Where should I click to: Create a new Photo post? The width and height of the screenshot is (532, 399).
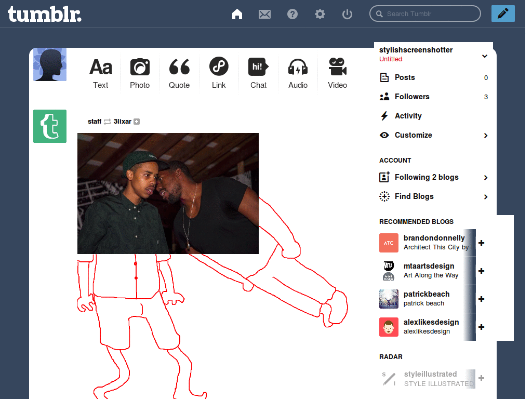(140, 73)
